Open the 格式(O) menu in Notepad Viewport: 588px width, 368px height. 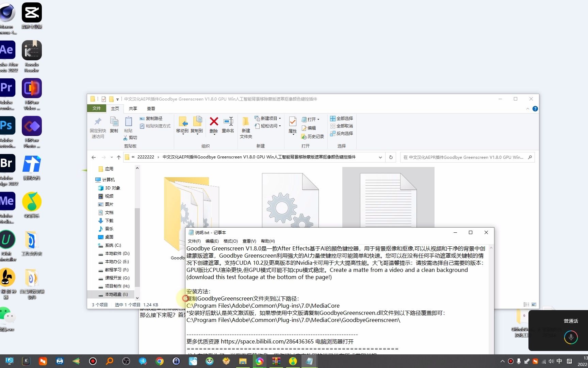[230, 241]
